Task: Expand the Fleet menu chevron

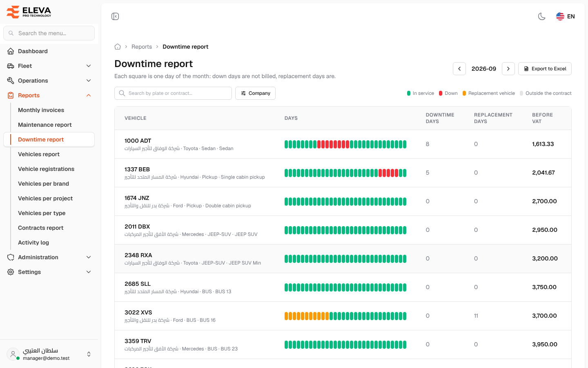Action: point(89,66)
